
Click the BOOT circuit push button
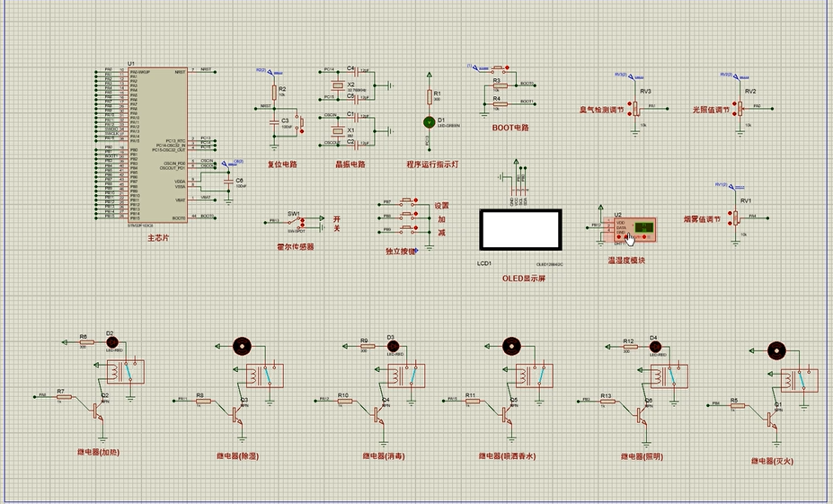[500, 68]
